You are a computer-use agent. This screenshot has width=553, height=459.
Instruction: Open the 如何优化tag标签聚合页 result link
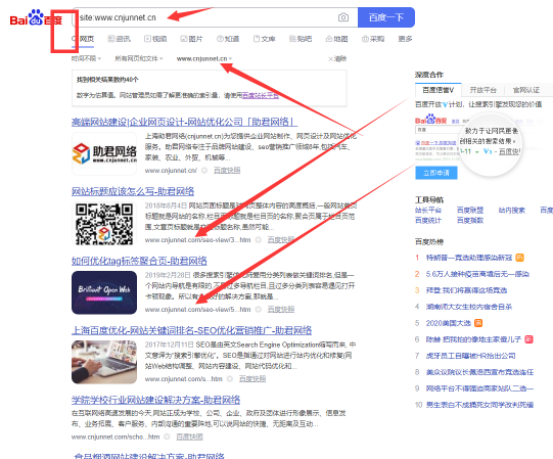[139, 261]
